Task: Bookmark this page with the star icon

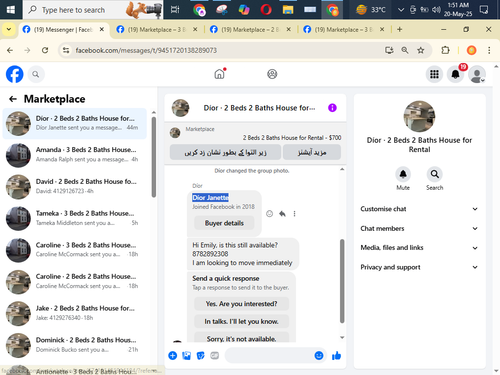Action: pos(421,50)
